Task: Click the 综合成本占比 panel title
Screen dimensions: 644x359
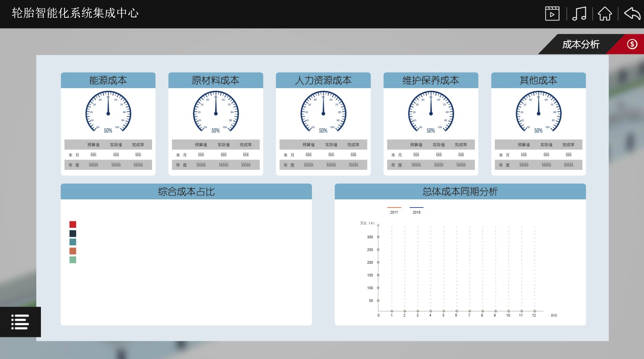Action: 186,192
